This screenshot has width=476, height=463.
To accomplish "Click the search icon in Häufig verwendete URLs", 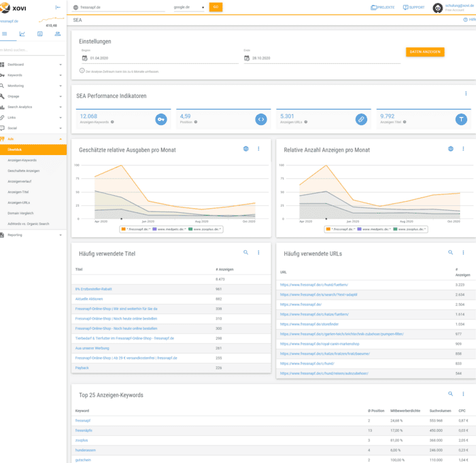I will (x=450, y=252).
